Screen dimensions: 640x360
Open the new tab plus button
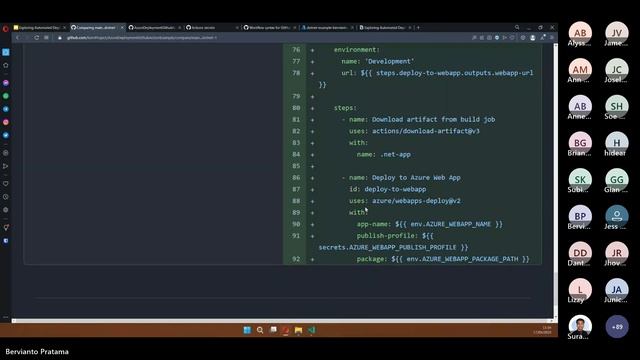(x=418, y=28)
